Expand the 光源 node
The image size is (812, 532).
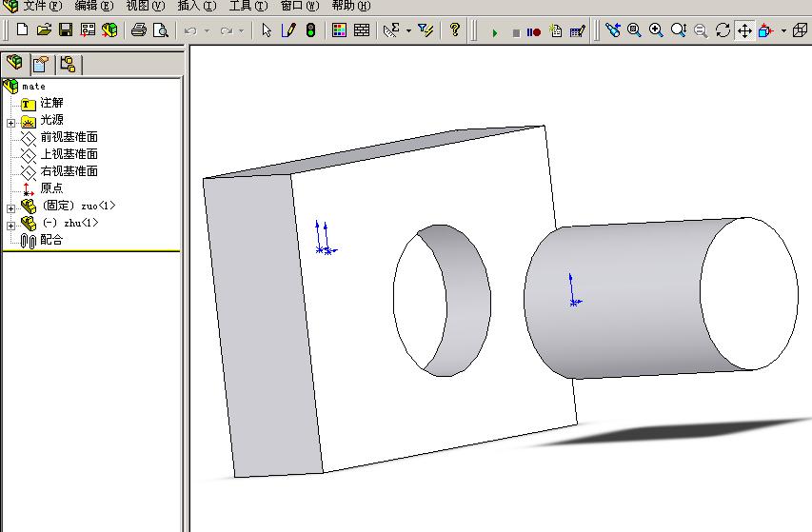[x=10, y=123]
